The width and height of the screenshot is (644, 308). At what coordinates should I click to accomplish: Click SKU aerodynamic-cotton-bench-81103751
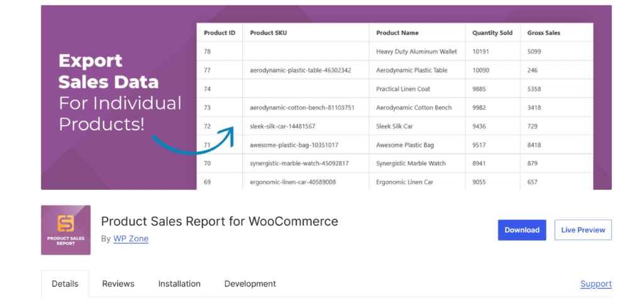pos(302,107)
